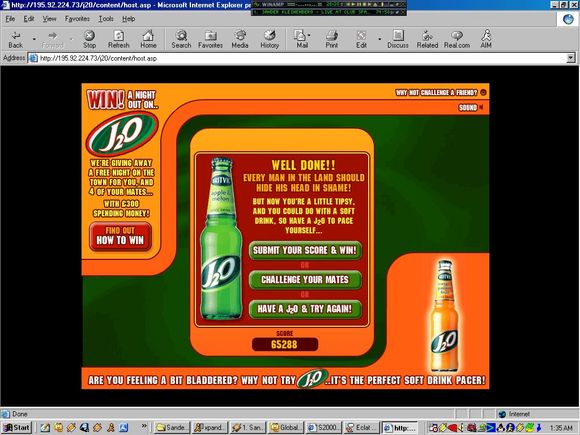The width and height of the screenshot is (580, 435).
Task: Expand the Mail button dropdown arrow
Action: tap(309, 36)
